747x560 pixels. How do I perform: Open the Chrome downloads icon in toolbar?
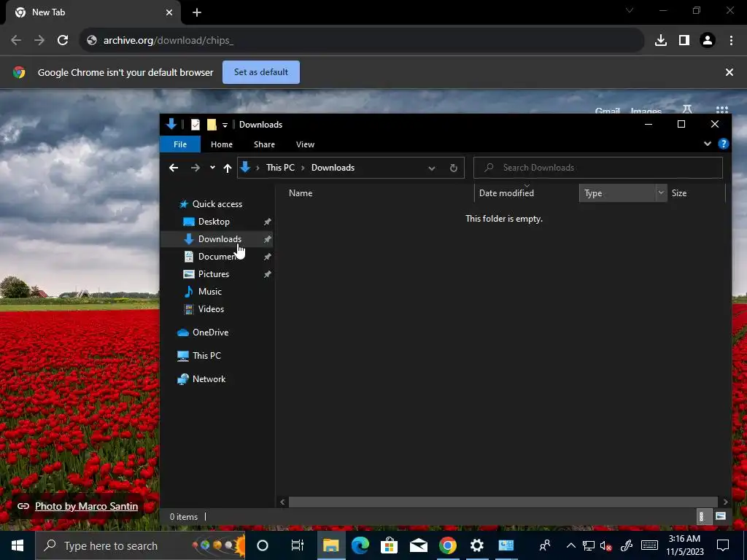pyautogui.click(x=661, y=40)
